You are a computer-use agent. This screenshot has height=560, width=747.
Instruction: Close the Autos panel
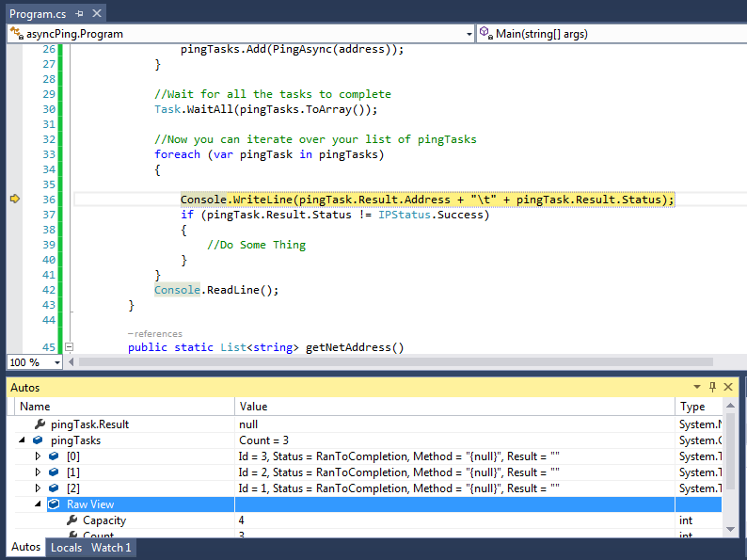(728, 387)
